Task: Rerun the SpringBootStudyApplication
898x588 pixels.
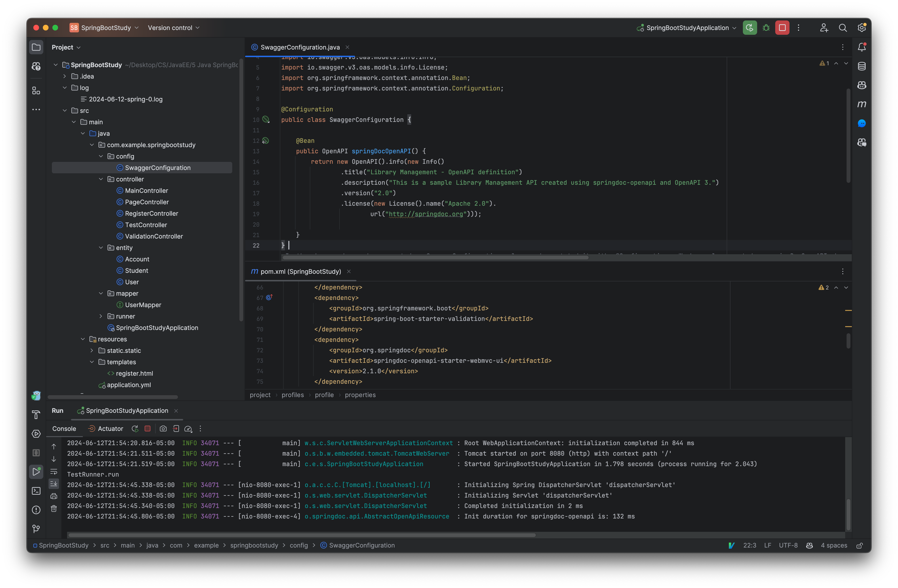Action: tap(135, 428)
